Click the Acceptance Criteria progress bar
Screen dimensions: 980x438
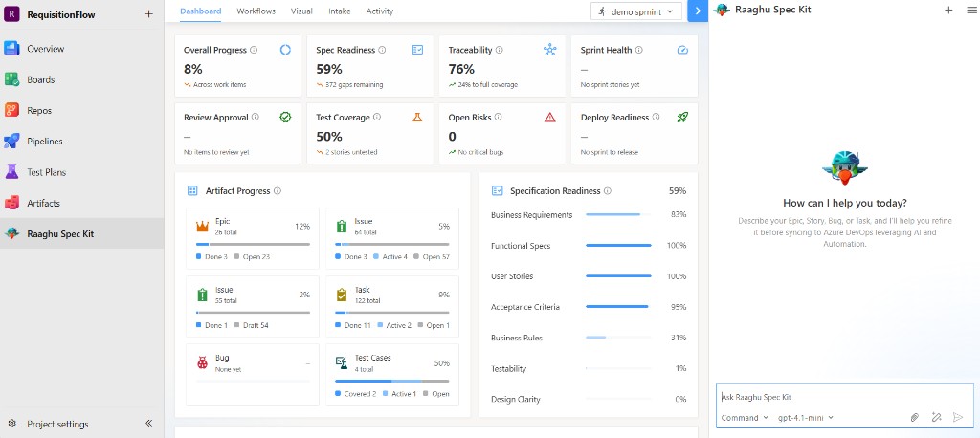pyautogui.click(x=618, y=307)
